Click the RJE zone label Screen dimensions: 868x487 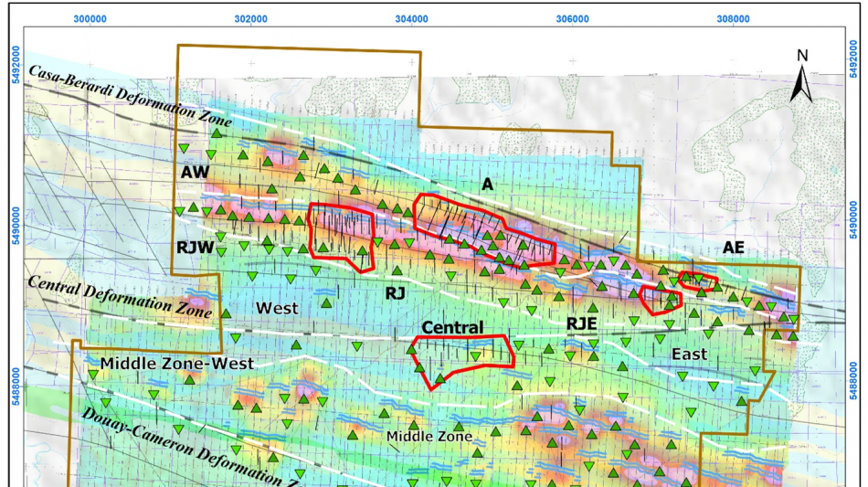click(x=582, y=322)
